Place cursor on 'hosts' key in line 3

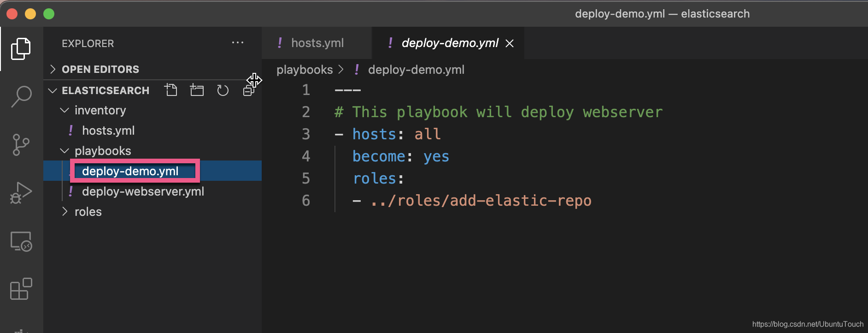375,134
